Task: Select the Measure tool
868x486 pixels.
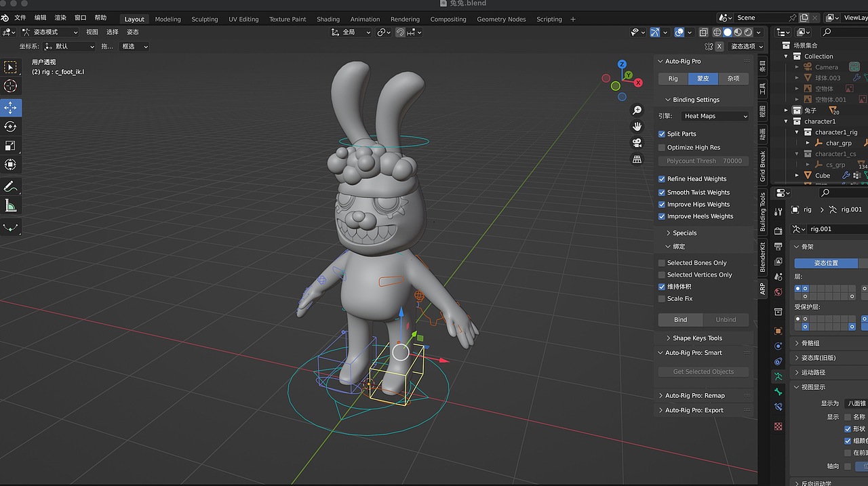Action: click(10, 205)
